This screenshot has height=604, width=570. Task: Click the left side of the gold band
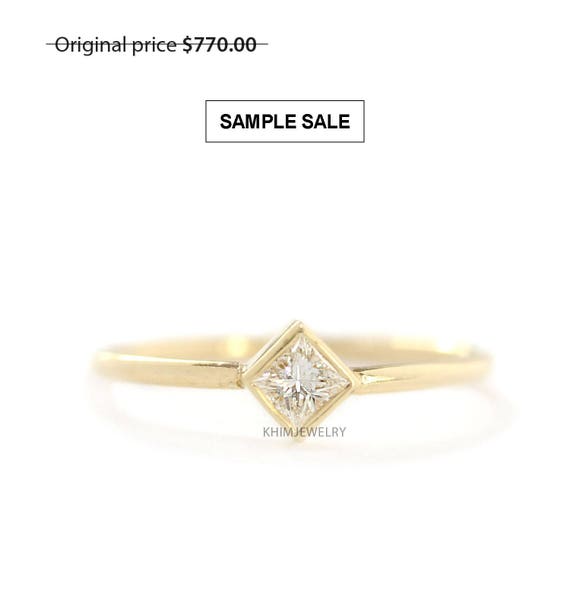pyautogui.click(x=166, y=368)
